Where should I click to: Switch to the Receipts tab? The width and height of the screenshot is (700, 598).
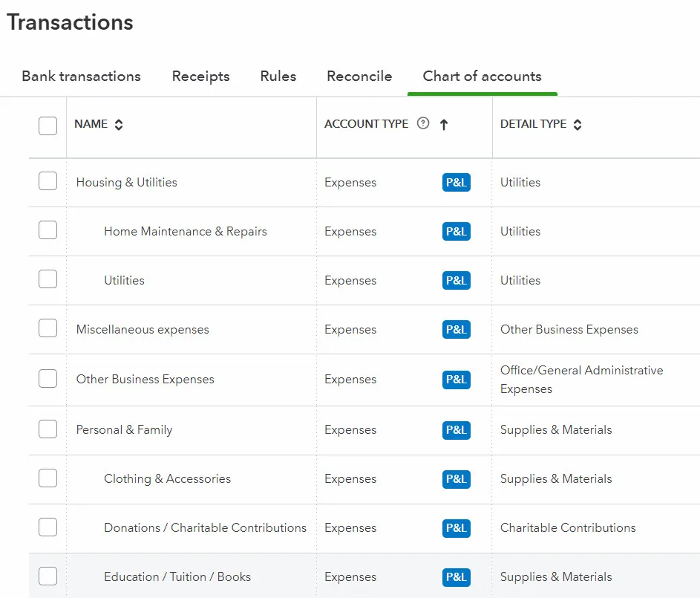[200, 77]
